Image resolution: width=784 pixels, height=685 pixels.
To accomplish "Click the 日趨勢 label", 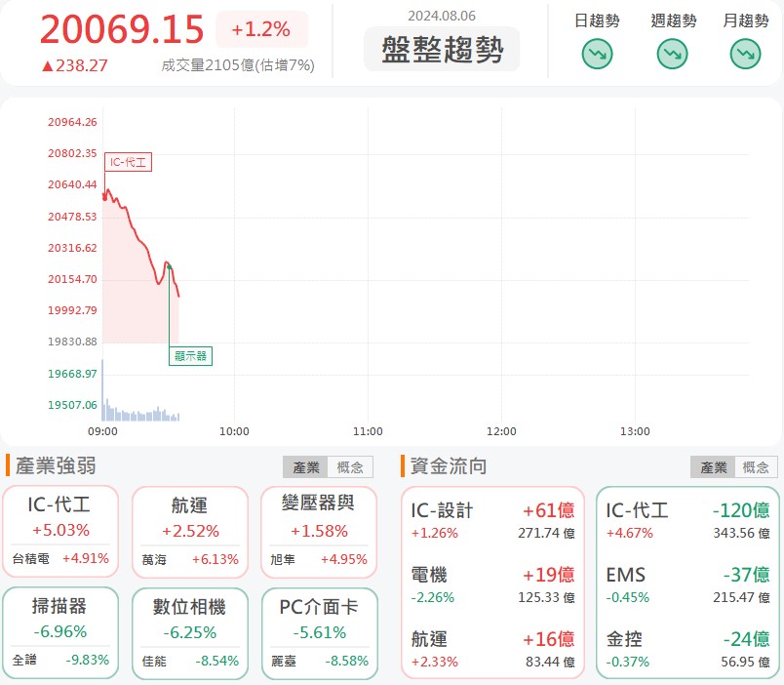I will pos(597,20).
